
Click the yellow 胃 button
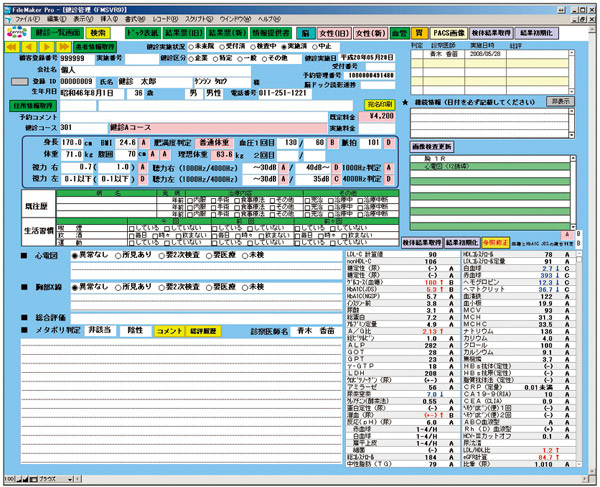[x=416, y=33]
